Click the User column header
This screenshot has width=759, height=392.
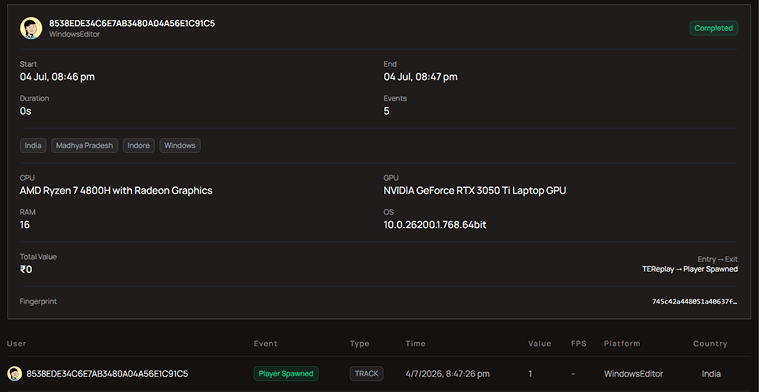click(x=16, y=344)
